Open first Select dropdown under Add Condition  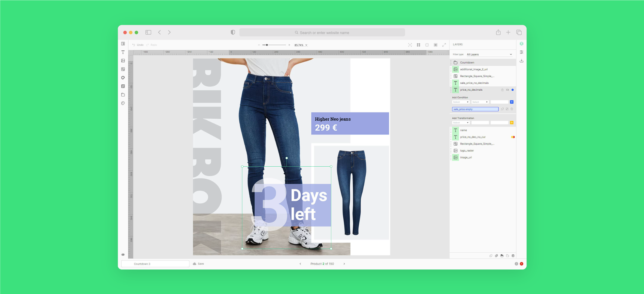point(461,102)
